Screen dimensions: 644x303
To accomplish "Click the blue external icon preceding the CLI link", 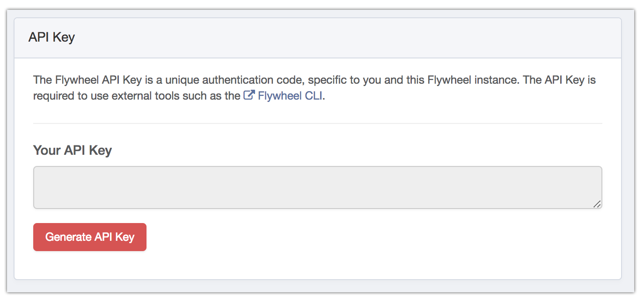I will pos(249,95).
